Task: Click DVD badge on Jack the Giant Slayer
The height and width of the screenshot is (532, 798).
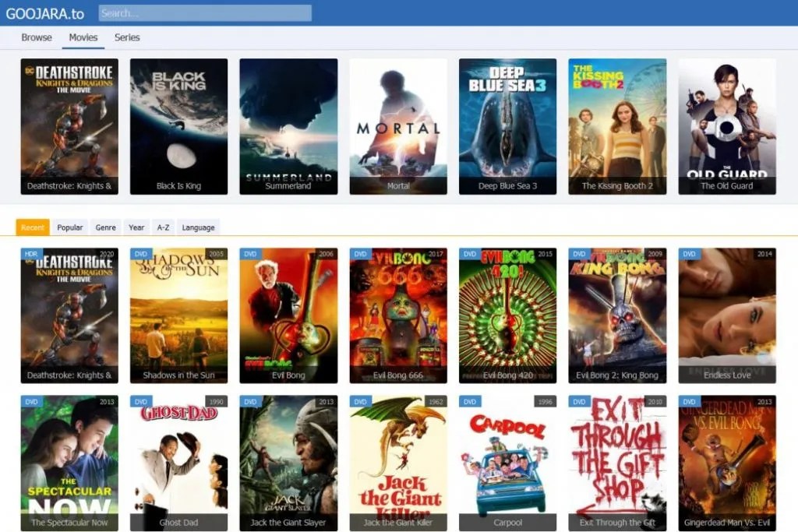Action: tap(250, 402)
